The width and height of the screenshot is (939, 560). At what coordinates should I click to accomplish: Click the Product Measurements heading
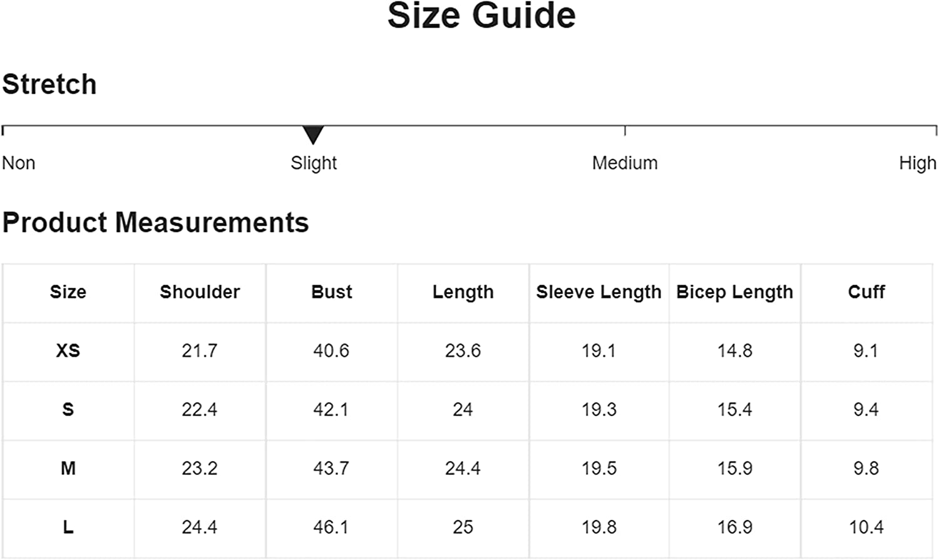155,223
